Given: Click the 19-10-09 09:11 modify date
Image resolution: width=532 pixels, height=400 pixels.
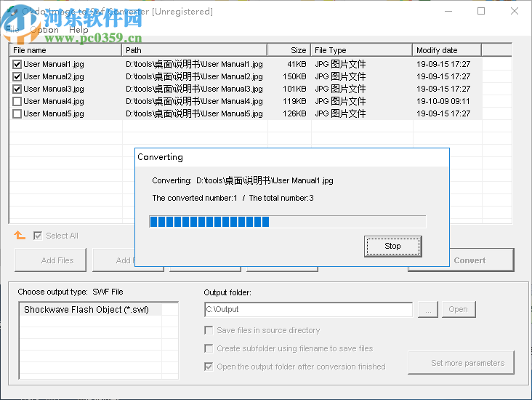Looking at the screenshot, I should point(443,101).
